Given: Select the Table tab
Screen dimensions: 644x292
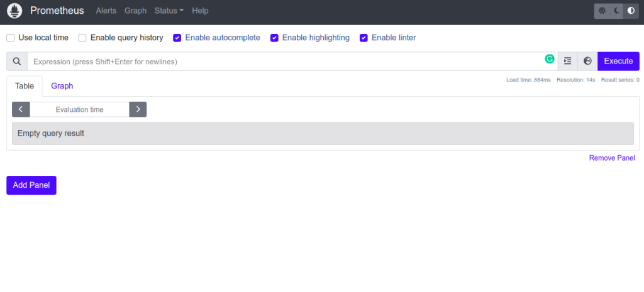Looking at the screenshot, I should coord(25,86).
